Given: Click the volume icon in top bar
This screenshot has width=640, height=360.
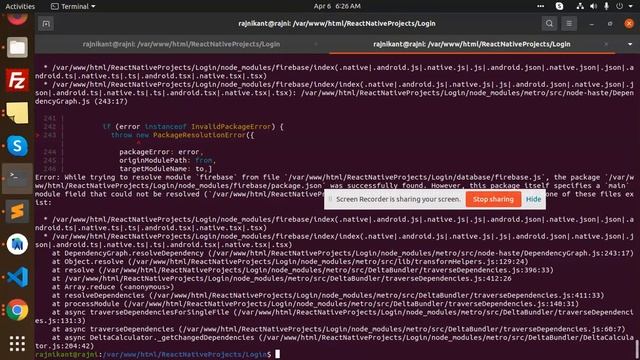Looking at the screenshot, I should [594, 6].
